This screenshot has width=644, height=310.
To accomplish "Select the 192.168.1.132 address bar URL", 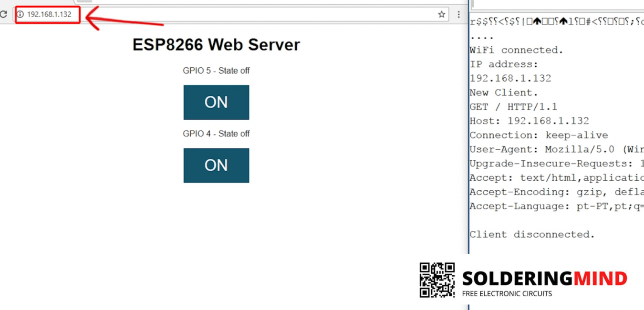I will pyautogui.click(x=49, y=14).
